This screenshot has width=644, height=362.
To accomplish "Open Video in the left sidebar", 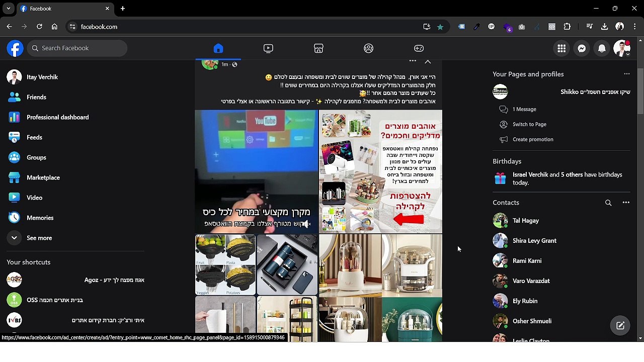I will pyautogui.click(x=75, y=198).
